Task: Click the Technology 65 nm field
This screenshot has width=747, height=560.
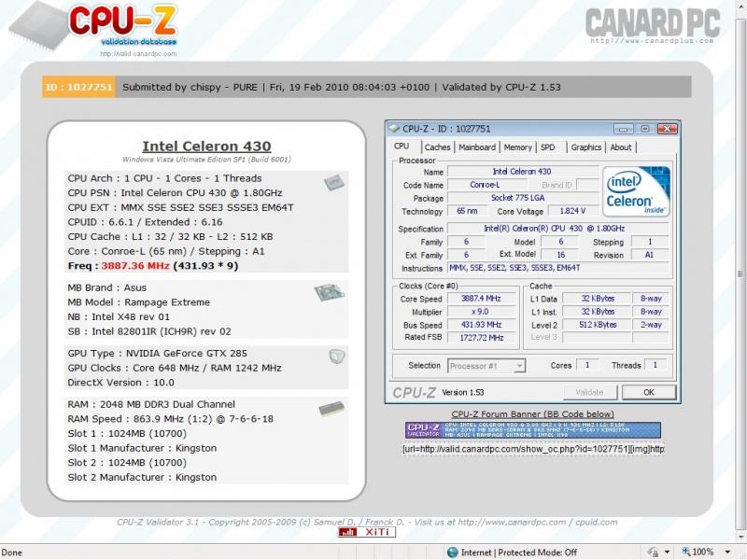Action: pyautogui.click(x=468, y=211)
